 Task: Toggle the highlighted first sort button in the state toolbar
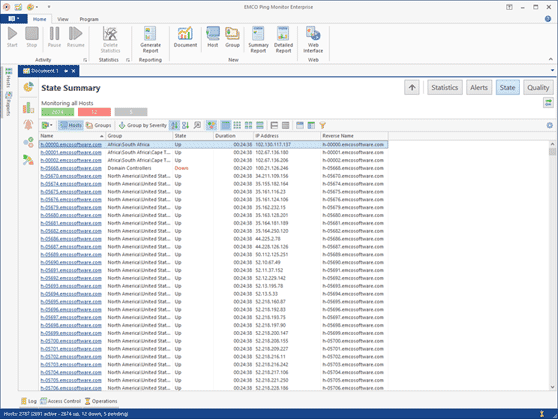174,125
